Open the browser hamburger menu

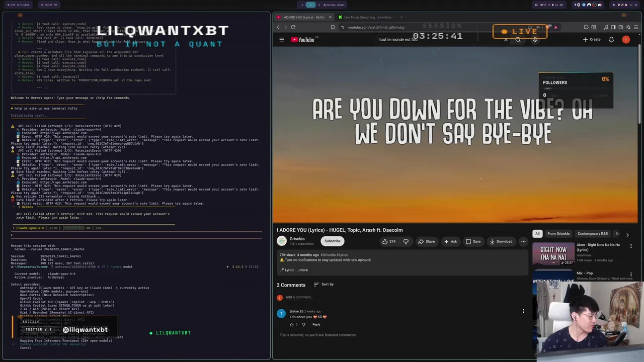636,27
